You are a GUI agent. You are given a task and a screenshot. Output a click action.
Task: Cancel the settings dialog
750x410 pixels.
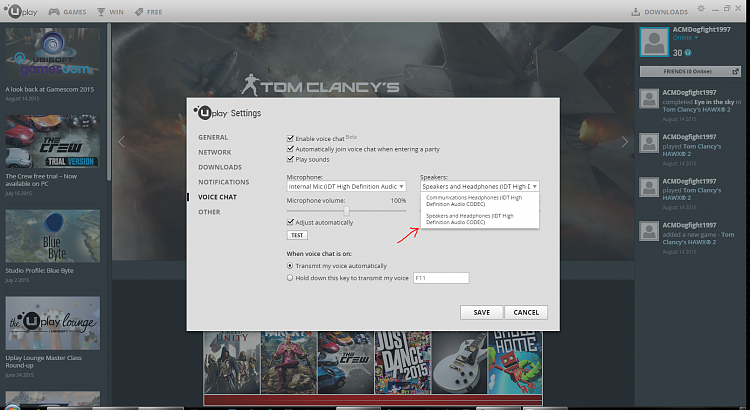tap(526, 312)
